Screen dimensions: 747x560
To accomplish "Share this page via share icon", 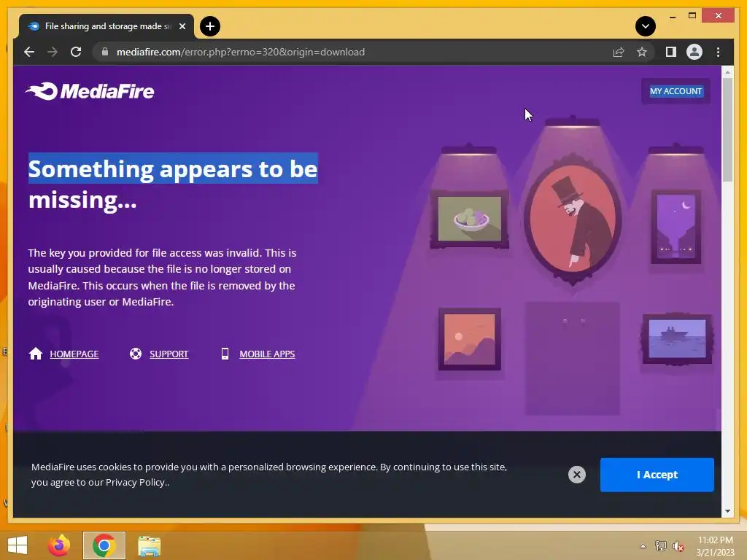I will 619,52.
